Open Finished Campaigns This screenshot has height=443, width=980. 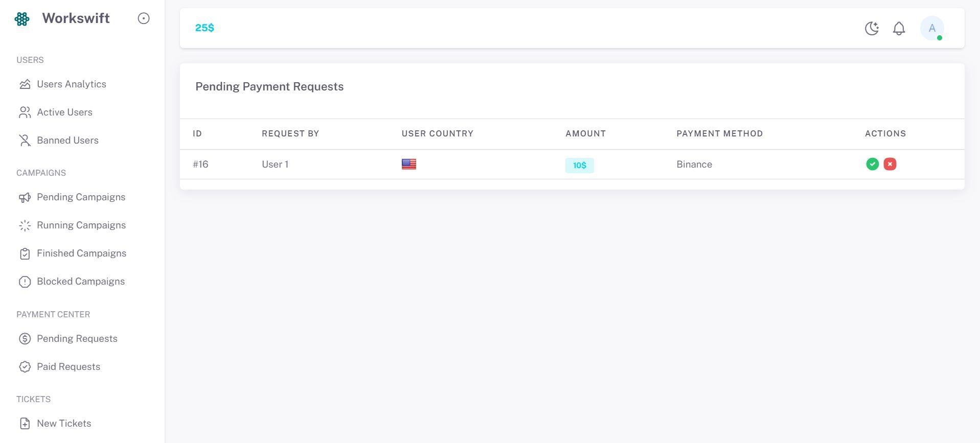coord(81,253)
